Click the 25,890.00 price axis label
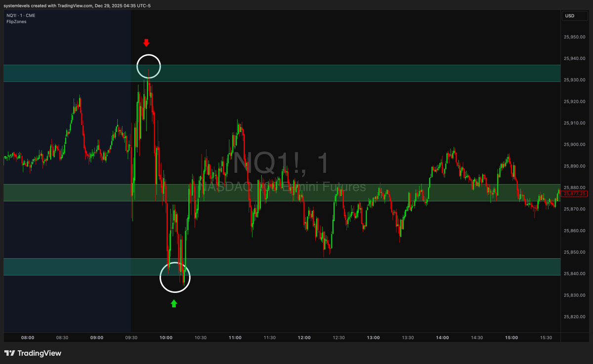 (575, 166)
